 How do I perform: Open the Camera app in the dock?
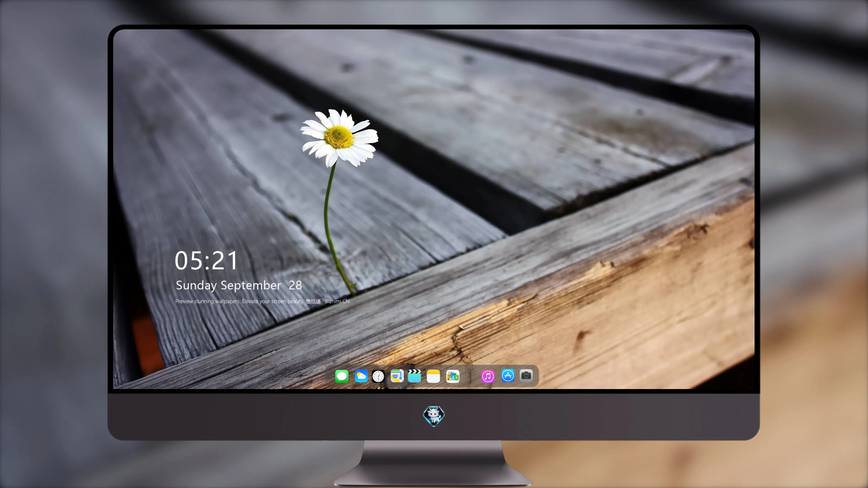(526, 375)
